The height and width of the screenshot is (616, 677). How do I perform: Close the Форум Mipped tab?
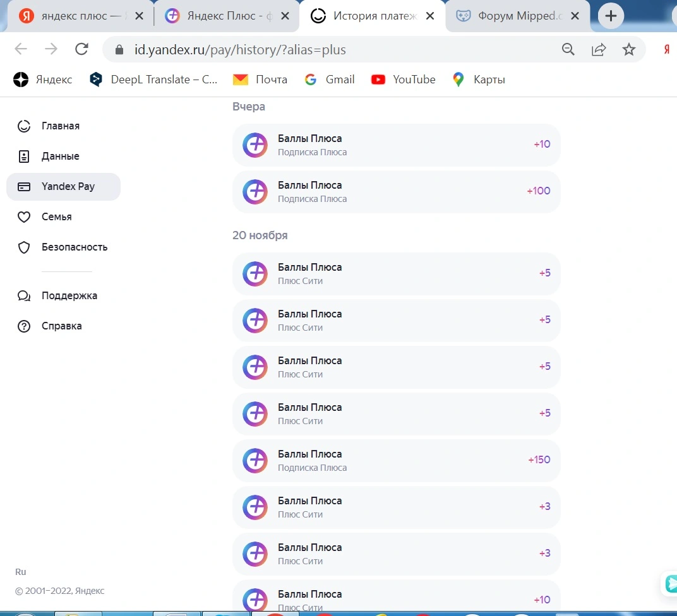click(x=575, y=16)
